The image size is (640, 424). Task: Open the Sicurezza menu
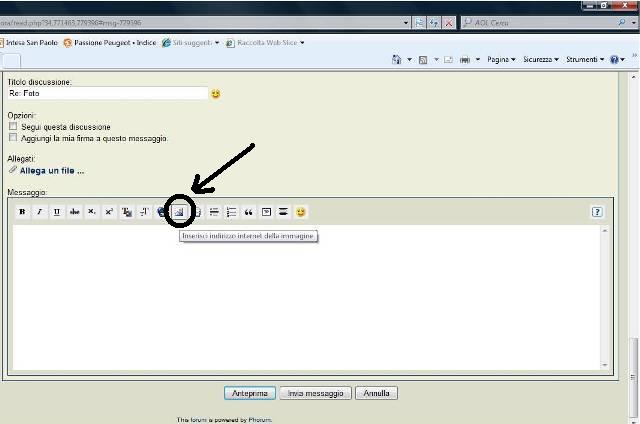[x=541, y=60]
